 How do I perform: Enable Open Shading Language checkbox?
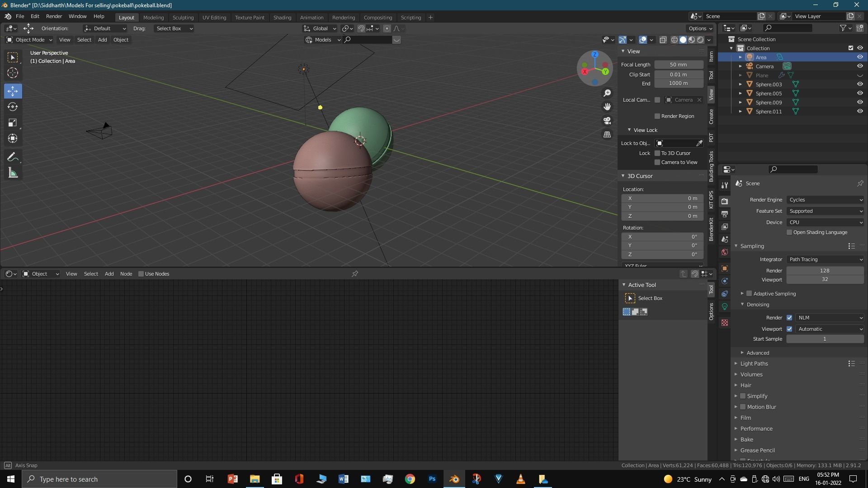789,232
